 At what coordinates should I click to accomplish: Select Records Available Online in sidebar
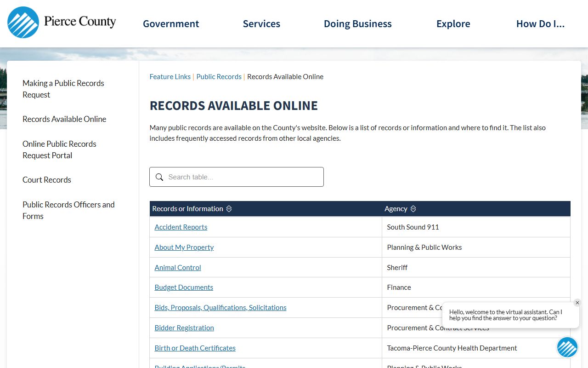[x=64, y=119]
